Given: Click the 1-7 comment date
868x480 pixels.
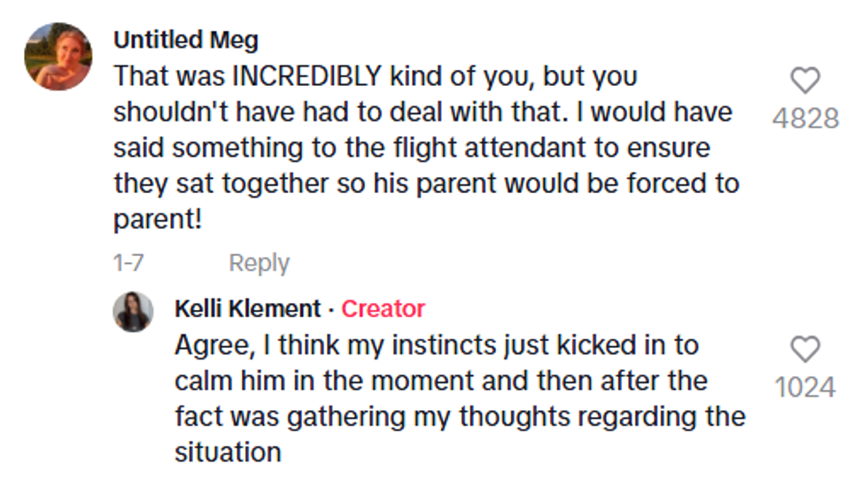Looking at the screenshot, I should [x=129, y=263].
